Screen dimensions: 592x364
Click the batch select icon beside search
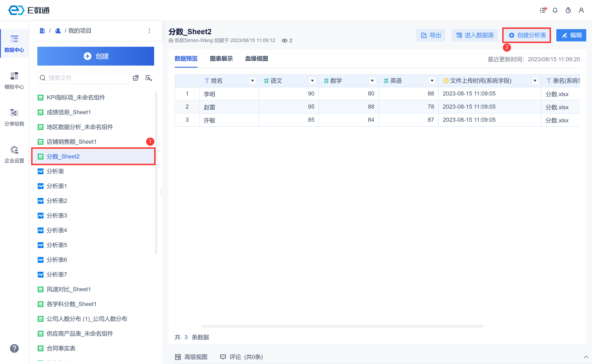(x=135, y=78)
